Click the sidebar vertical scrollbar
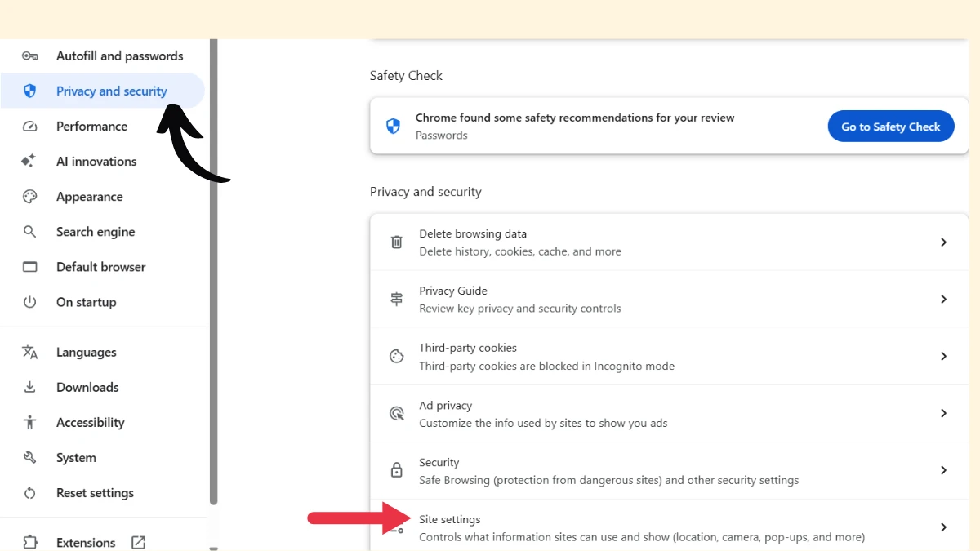 (214, 272)
